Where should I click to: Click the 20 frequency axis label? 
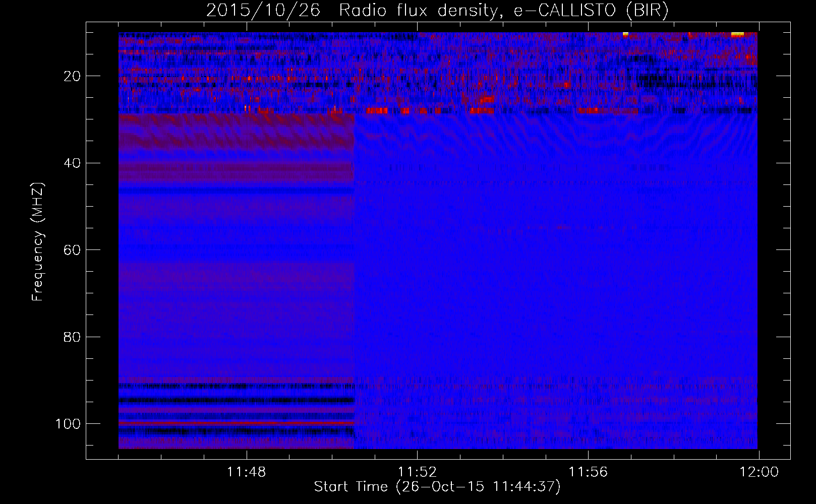72,76
